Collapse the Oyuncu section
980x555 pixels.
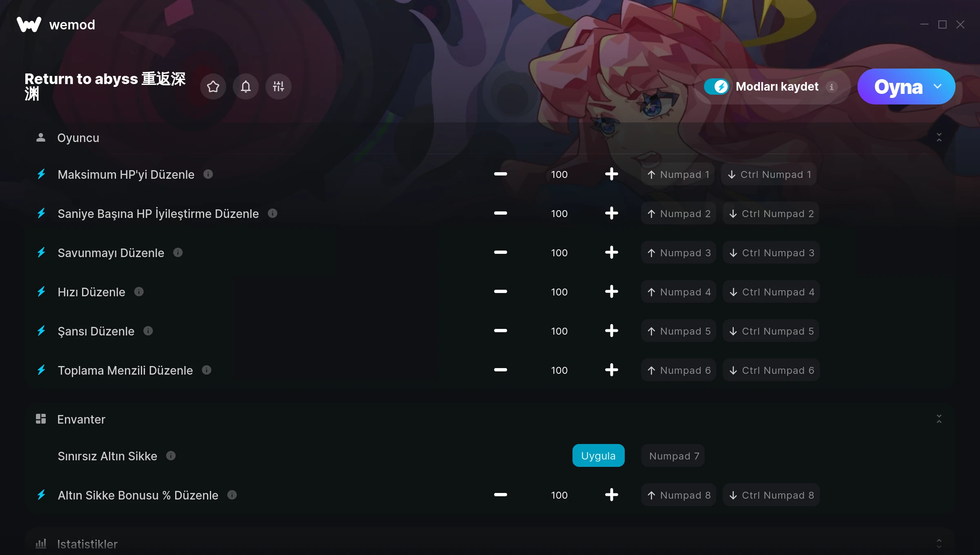click(939, 138)
